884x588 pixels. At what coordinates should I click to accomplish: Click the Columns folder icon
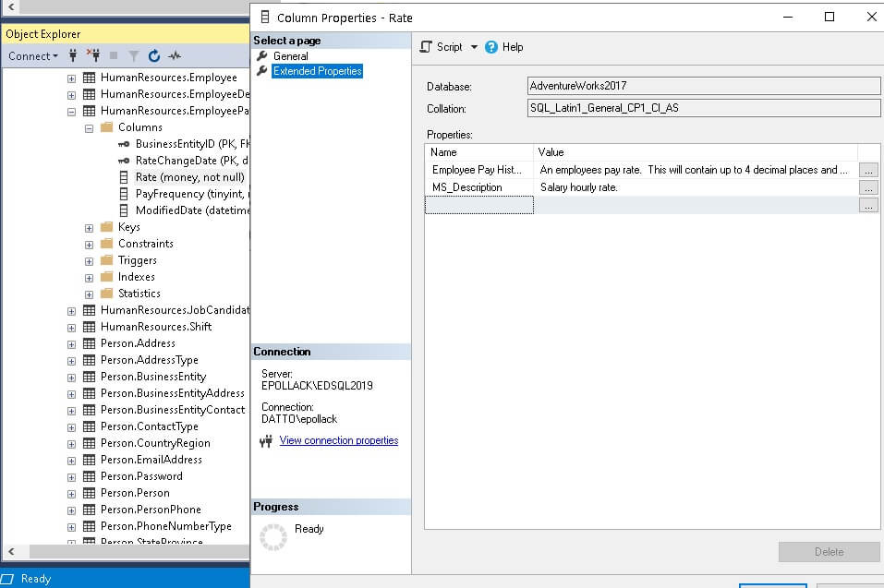[x=105, y=127]
